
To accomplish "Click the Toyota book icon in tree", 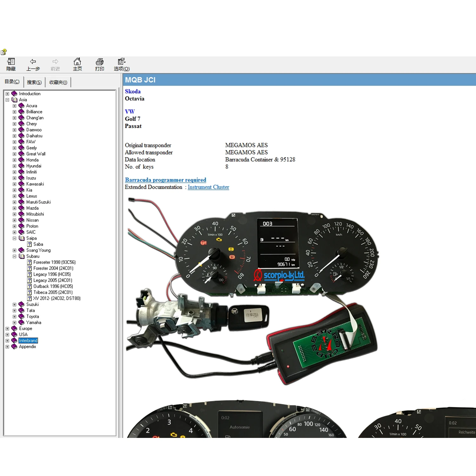I will (22, 316).
